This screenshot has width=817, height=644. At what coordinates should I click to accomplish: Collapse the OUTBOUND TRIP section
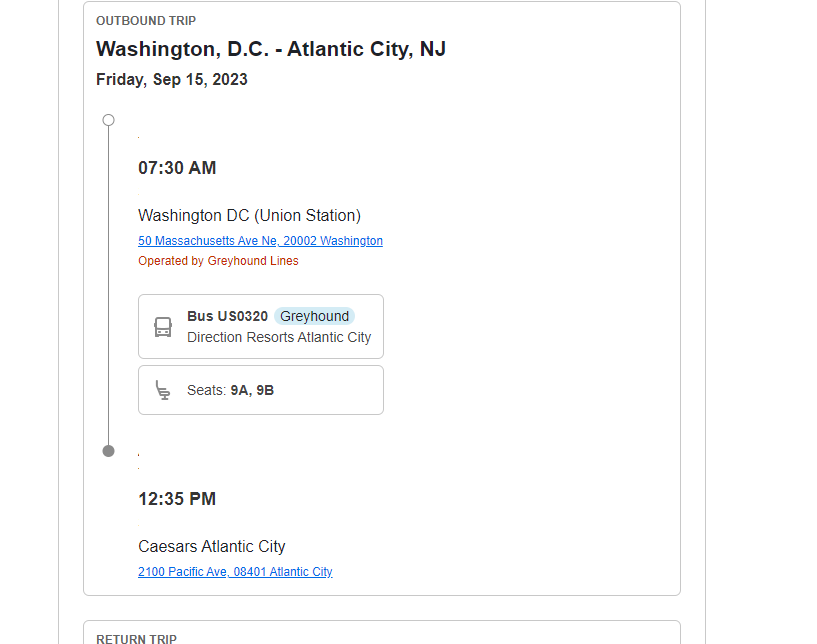click(x=145, y=20)
